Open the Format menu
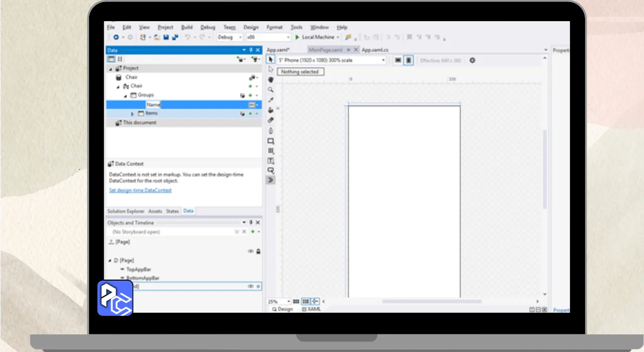 point(274,27)
